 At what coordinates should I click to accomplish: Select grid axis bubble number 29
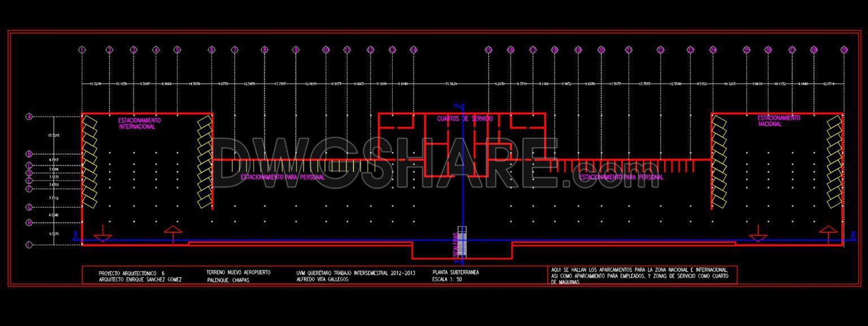point(844,50)
